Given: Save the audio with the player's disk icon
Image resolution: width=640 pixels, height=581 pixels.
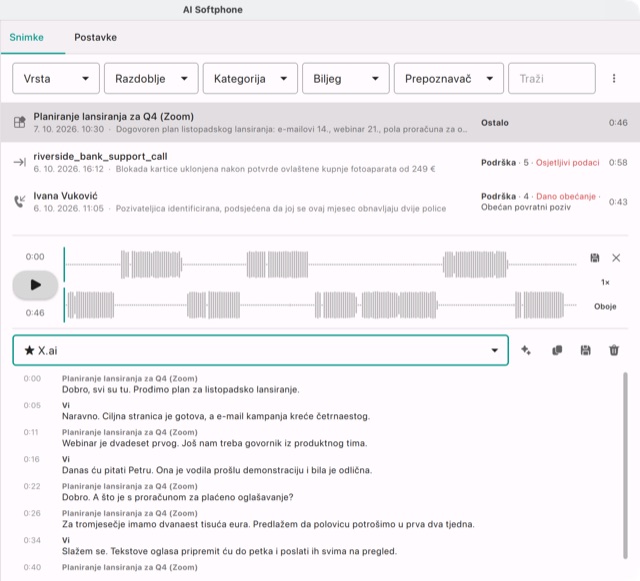Looking at the screenshot, I should (595, 258).
